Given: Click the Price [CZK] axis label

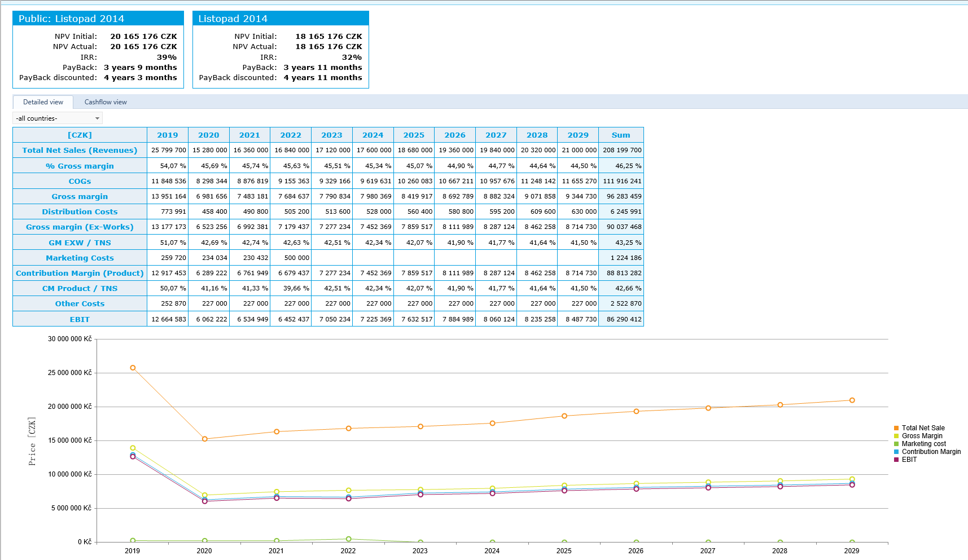Looking at the screenshot, I should (32, 441).
